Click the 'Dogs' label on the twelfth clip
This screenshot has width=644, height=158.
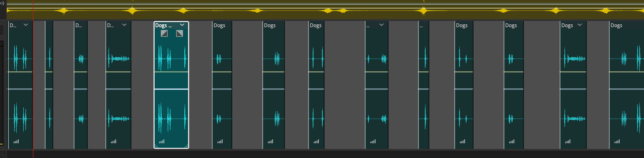(x=511, y=25)
